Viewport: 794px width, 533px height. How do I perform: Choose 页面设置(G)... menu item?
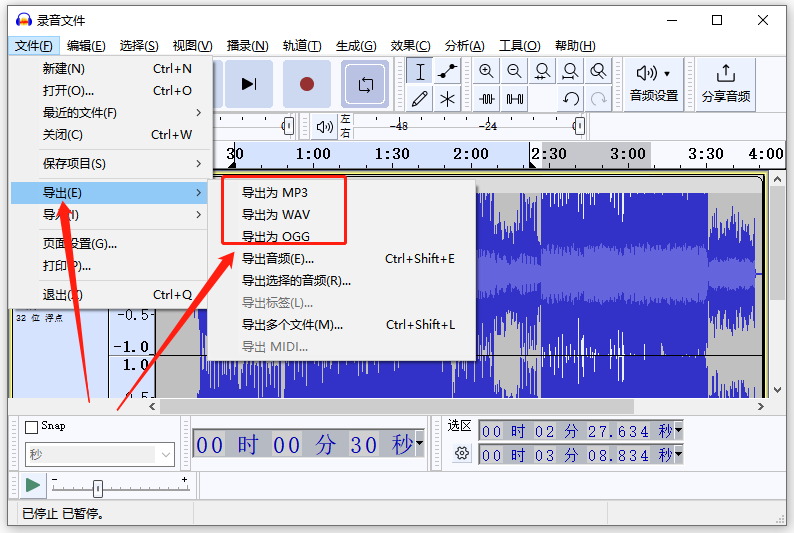(109, 244)
